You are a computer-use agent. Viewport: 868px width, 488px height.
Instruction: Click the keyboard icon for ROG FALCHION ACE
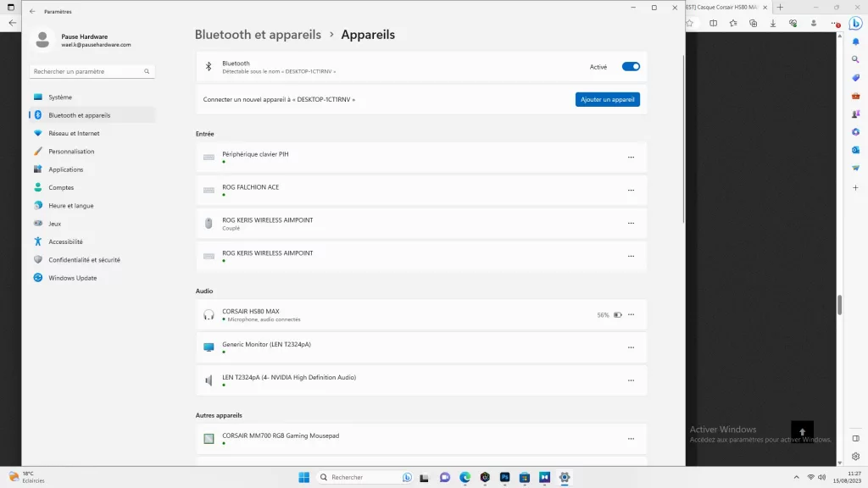209,191
